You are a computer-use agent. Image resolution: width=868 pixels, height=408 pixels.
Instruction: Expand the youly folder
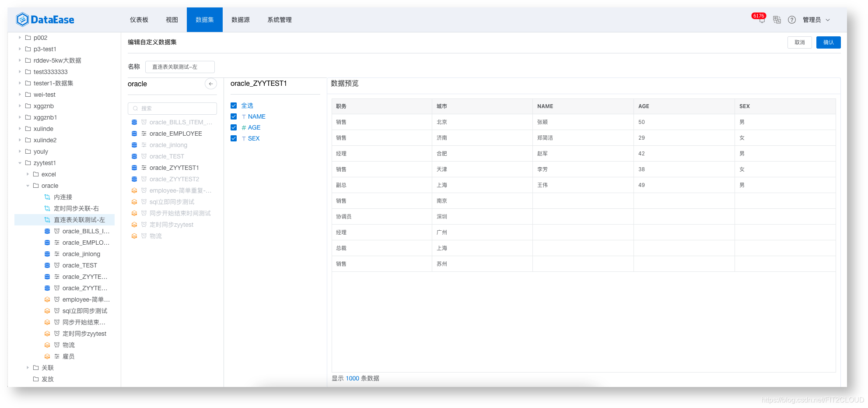20,151
